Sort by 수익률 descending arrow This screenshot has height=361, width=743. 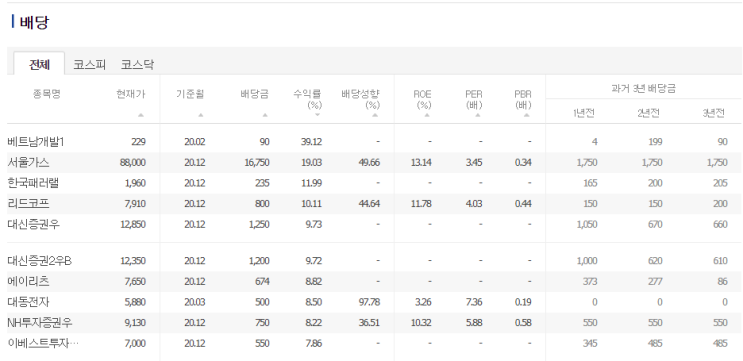pos(317,115)
